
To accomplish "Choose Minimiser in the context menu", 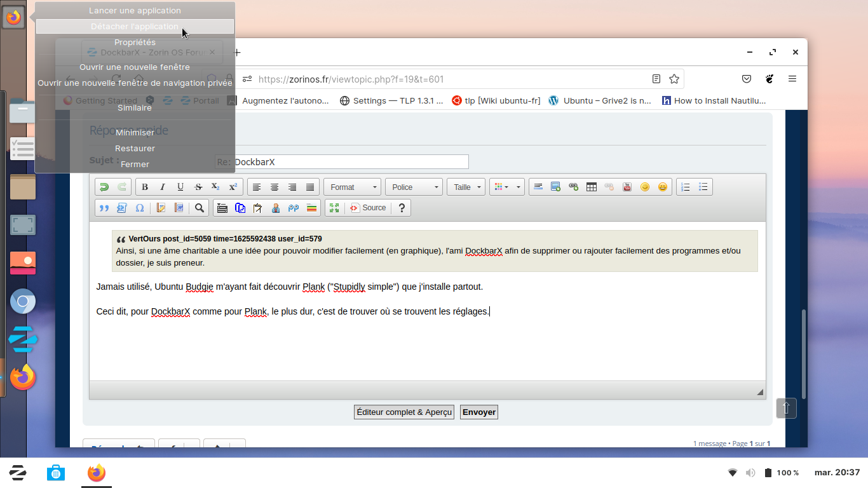I will click(135, 133).
